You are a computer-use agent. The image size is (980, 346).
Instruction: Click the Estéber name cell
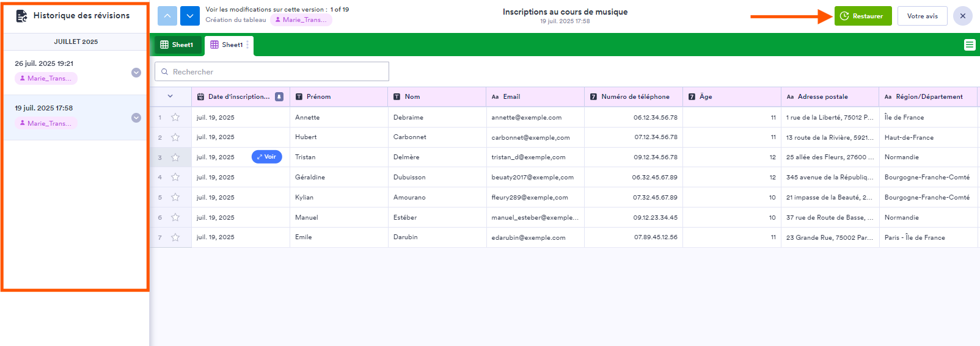point(437,217)
